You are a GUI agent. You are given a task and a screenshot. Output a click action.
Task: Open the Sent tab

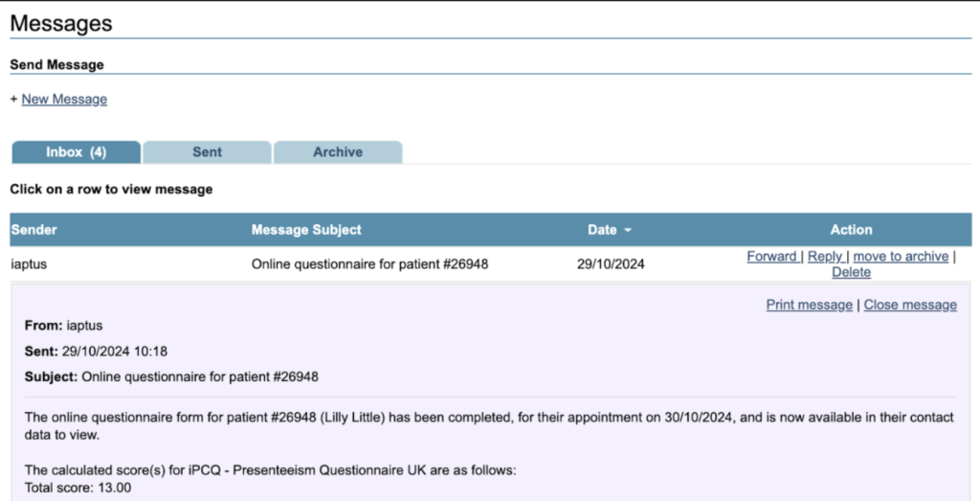click(207, 152)
